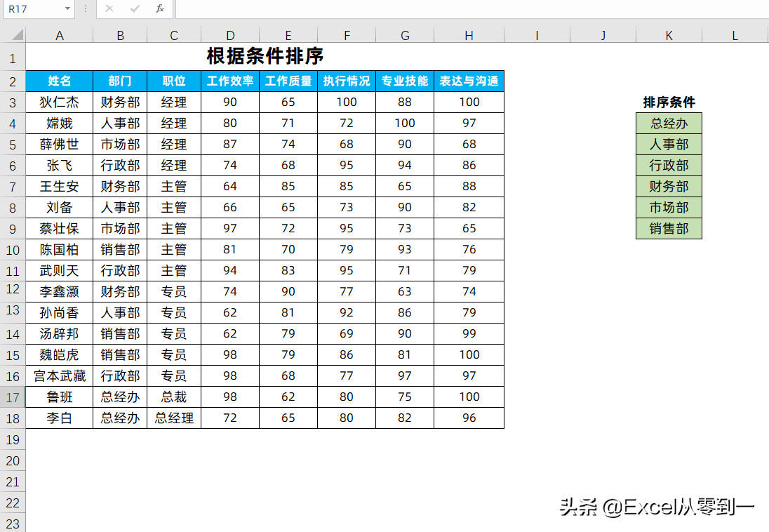Click the name cell 鲁班
The width and height of the screenshot is (769, 532).
point(60,397)
